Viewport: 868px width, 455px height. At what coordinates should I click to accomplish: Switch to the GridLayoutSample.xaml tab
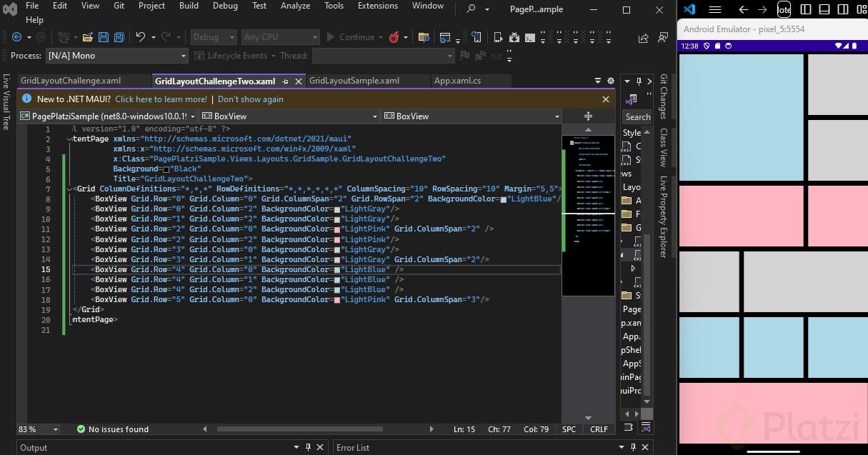tap(354, 81)
